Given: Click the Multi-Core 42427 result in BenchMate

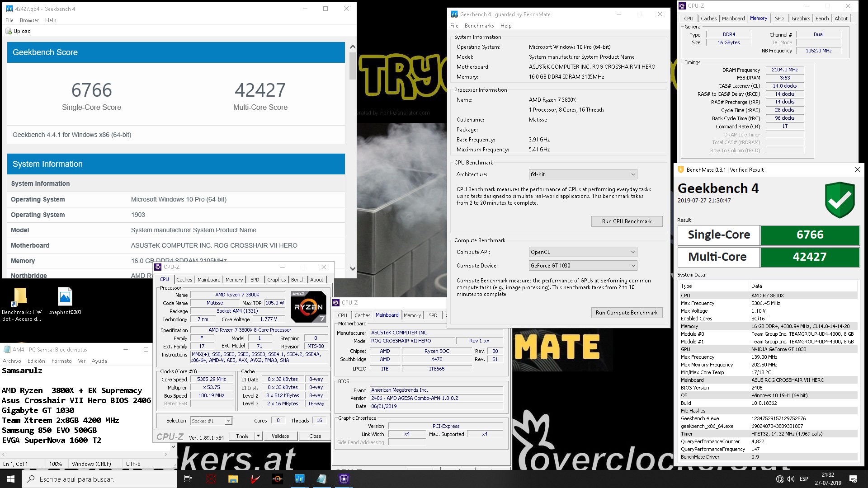Looking at the screenshot, I should pos(810,257).
